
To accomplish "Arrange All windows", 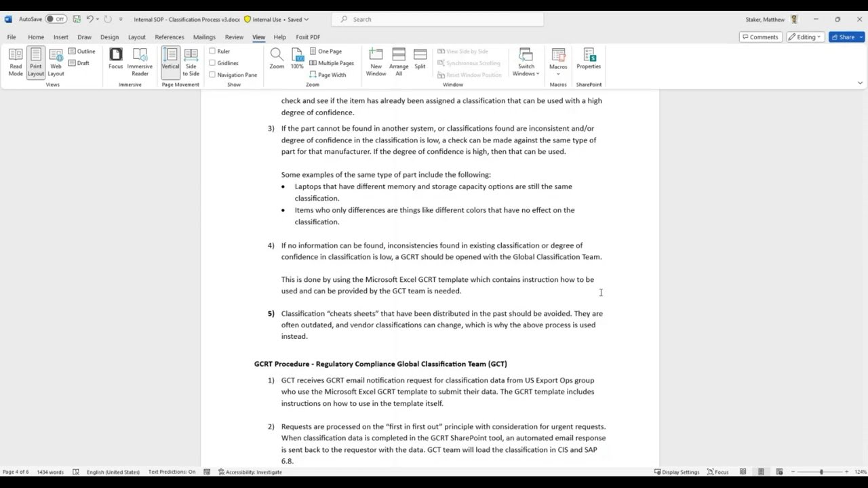I will point(399,62).
